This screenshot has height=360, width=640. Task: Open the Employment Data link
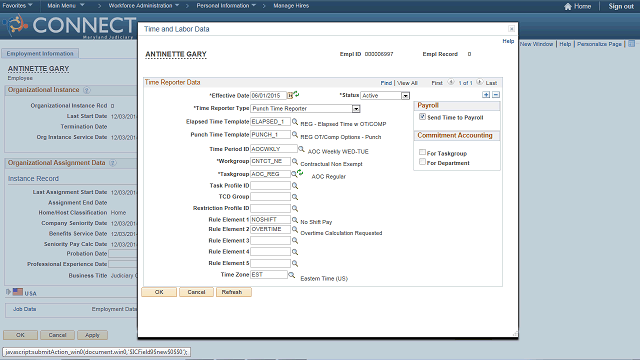(x=114, y=309)
